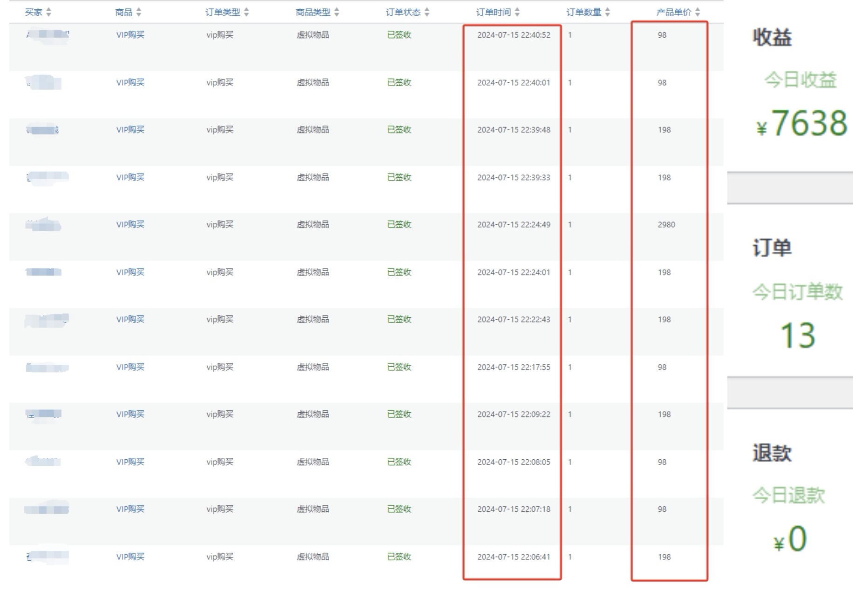Click the sort arrows beside 买家 header
Screen dimensions: 868x590
(x=49, y=13)
